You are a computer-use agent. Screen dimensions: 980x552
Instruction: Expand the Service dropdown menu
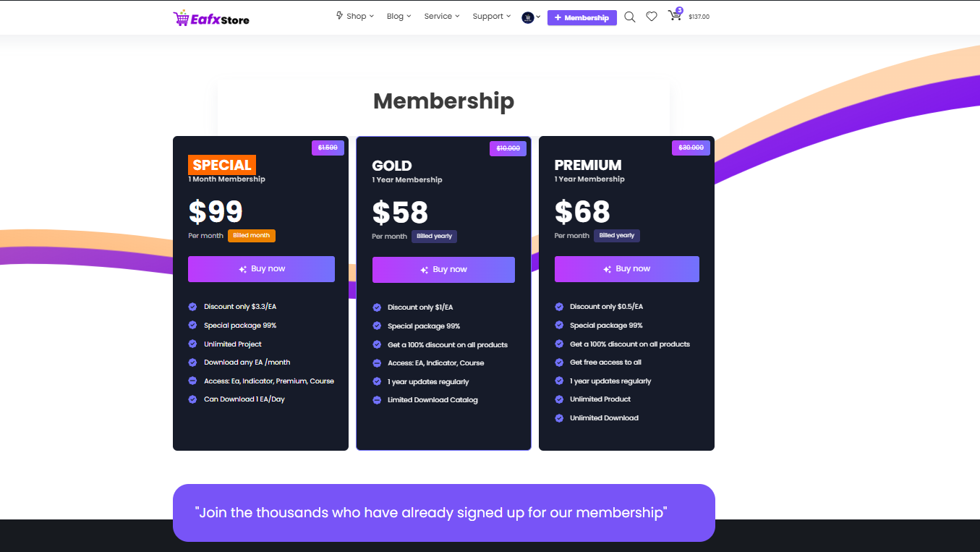pyautogui.click(x=441, y=16)
